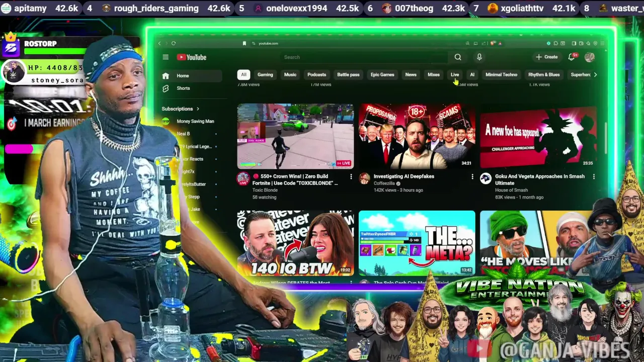Select the Minimal Techno filter chip
This screenshot has width=644, height=362.
(501, 75)
